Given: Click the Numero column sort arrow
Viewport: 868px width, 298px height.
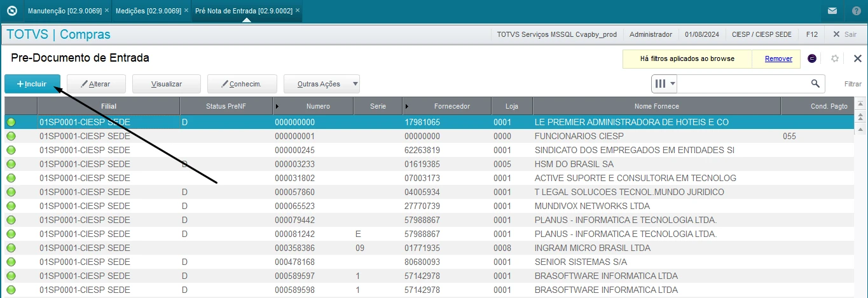Looking at the screenshot, I should pos(277,106).
